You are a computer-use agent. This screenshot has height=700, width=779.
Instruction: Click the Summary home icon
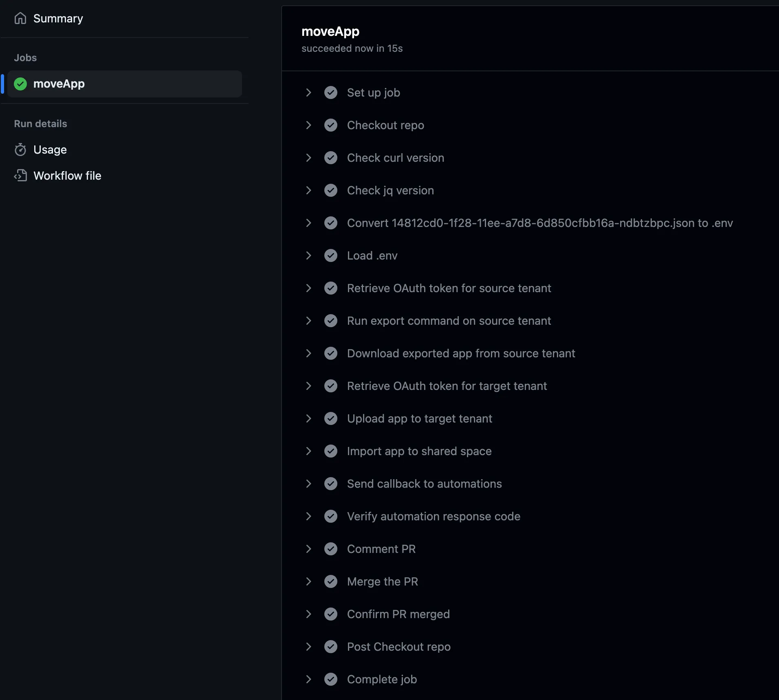coord(20,18)
